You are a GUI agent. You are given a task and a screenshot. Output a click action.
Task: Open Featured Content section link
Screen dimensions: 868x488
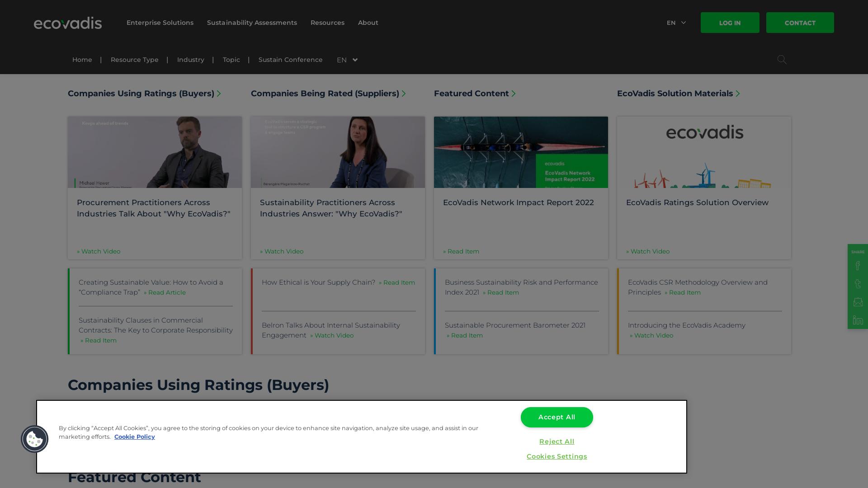point(475,94)
